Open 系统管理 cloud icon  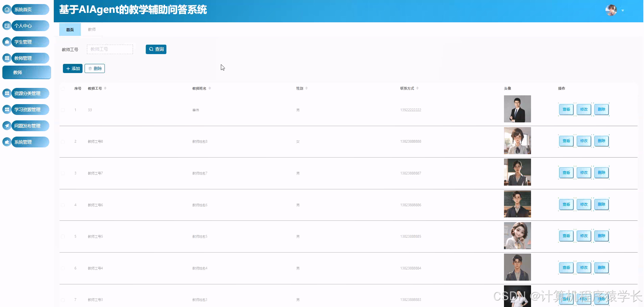(x=7, y=142)
